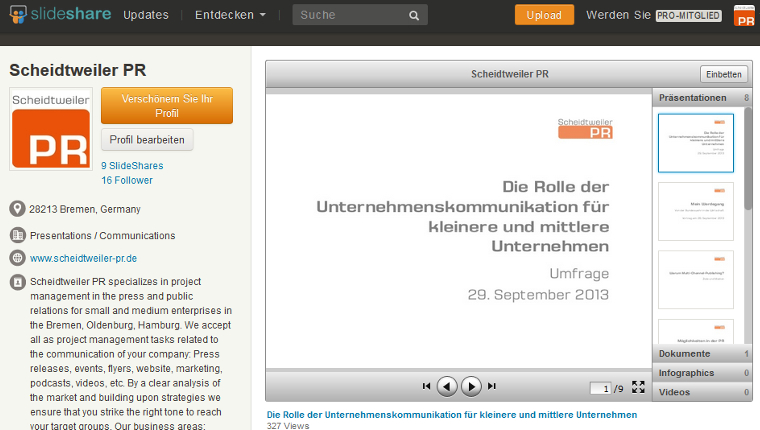Open the Updates page
The width and height of the screenshot is (760, 430).
(x=146, y=15)
